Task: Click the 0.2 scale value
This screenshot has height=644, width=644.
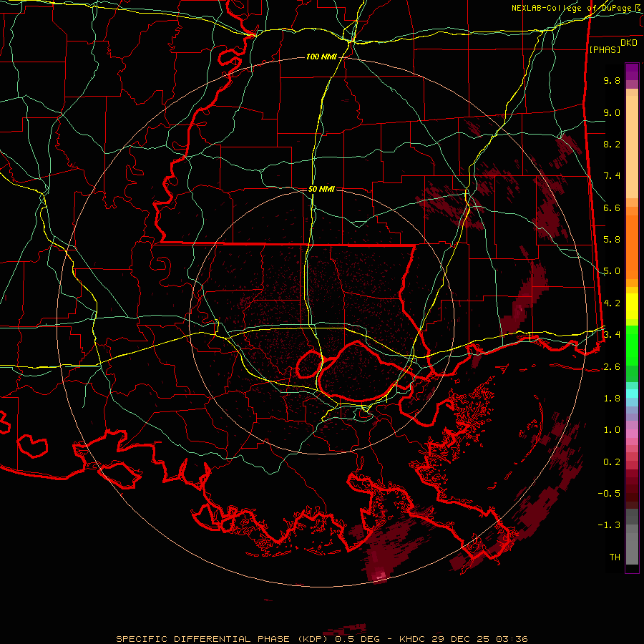Action: coord(612,462)
